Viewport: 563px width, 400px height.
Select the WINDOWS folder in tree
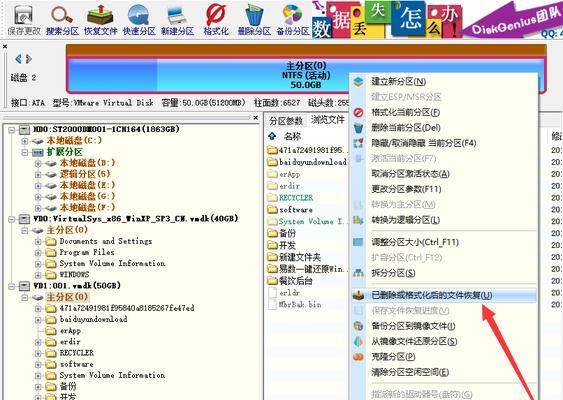(x=74, y=275)
